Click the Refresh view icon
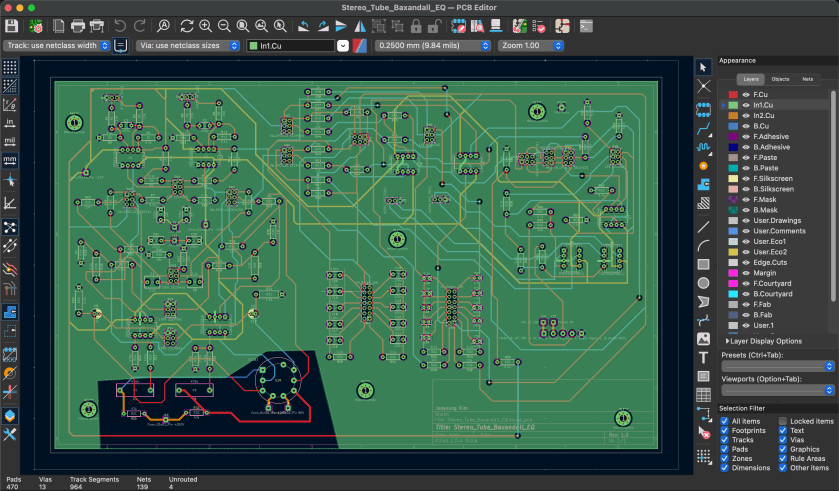This screenshot has width=839, height=491. coord(186,25)
